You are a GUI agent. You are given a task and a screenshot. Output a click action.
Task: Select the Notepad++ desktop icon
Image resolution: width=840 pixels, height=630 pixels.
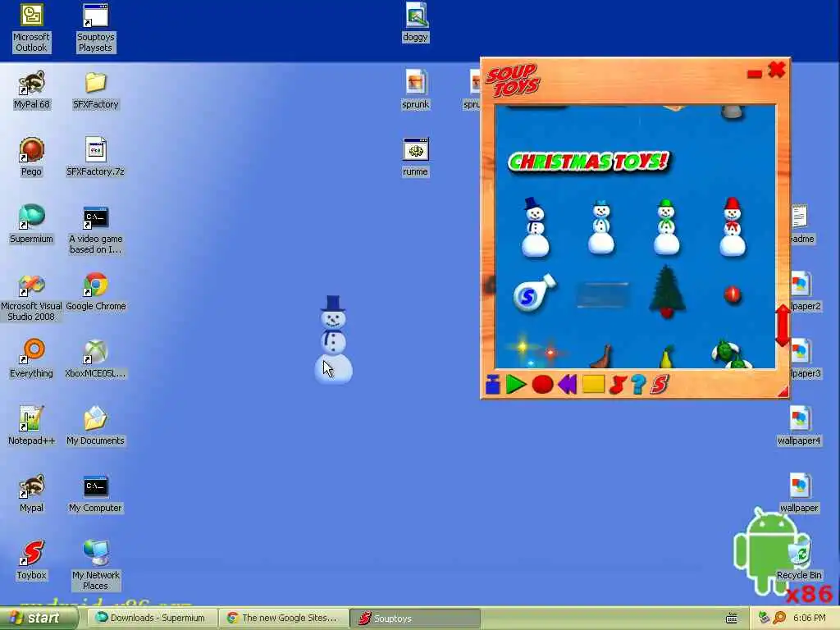point(31,427)
